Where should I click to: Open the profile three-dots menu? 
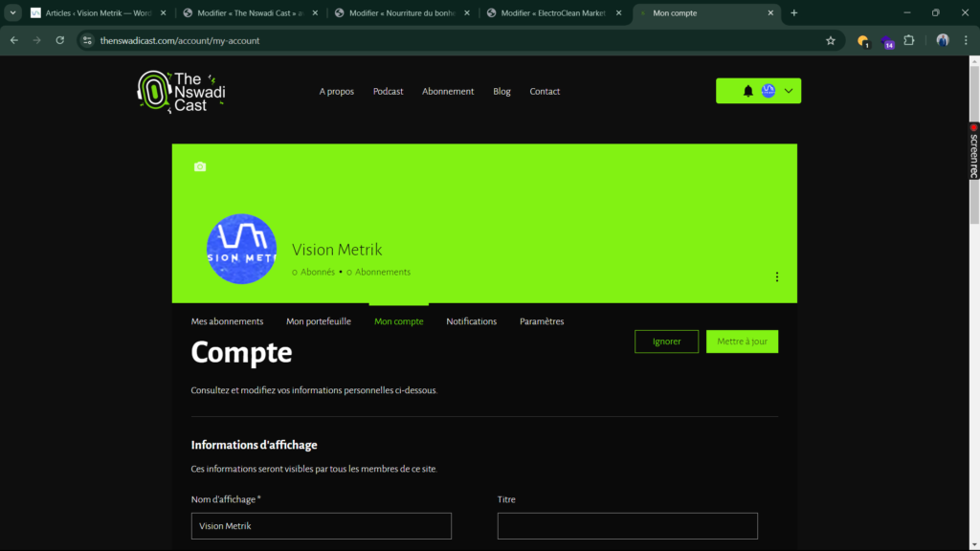[777, 276]
